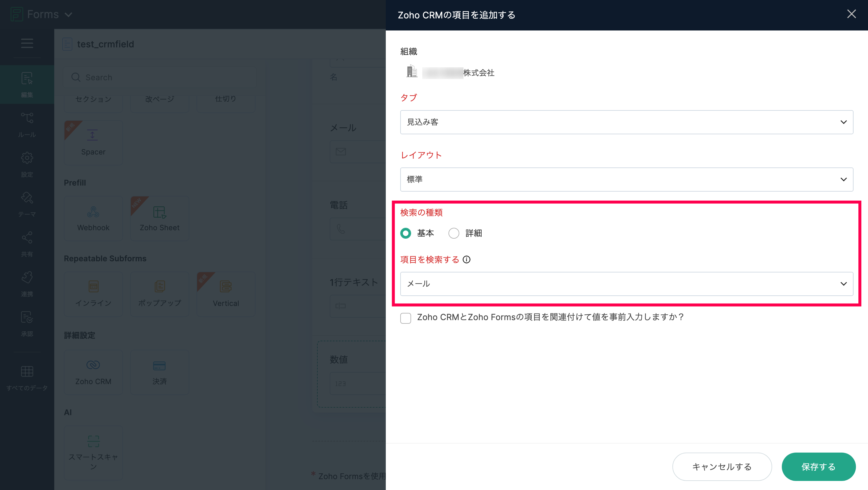Click the Zoho CRM field icon
Image resolution: width=868 pixels, height=490 pixels.
[x=93, y=365]
